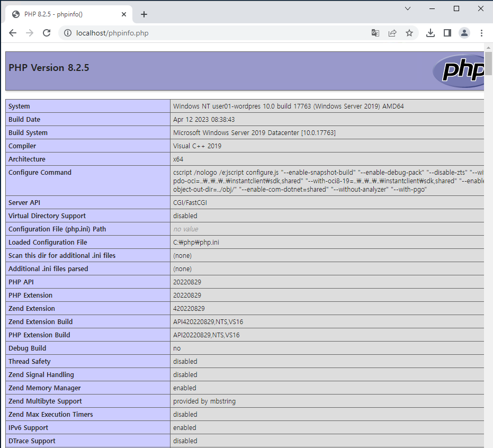Reload the phpinfo page
Screen dimensions: 493x448
[x=47, y=33]
